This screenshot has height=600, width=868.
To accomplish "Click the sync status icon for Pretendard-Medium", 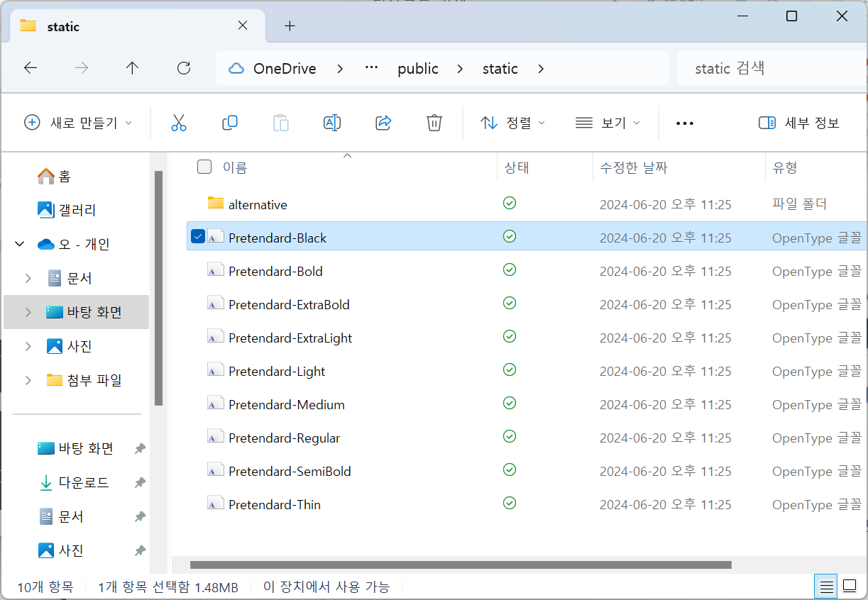I will (509, 403).
